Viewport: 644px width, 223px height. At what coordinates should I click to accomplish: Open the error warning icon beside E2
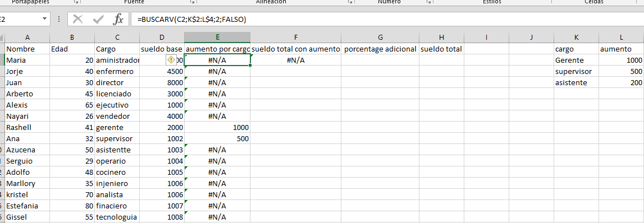tap(171, 60)
